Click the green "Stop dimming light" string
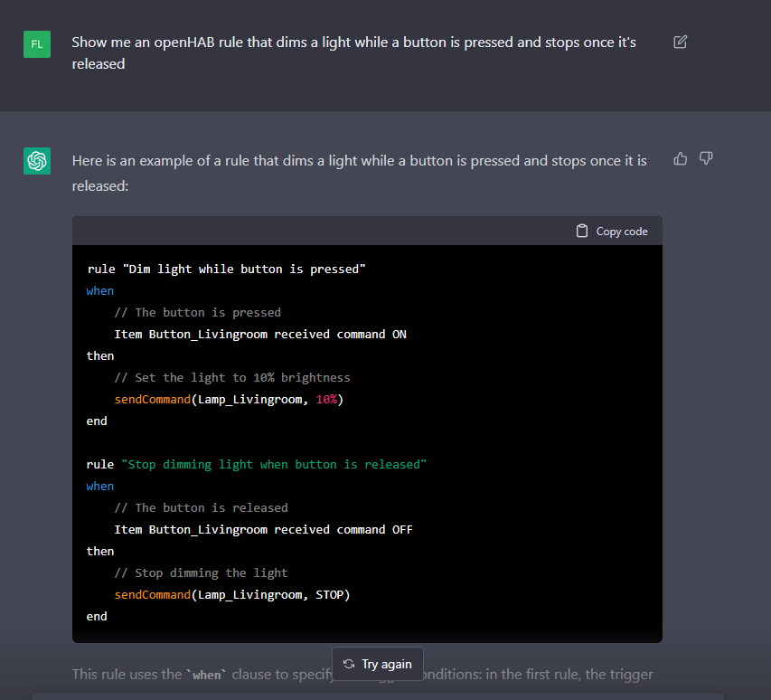Screen dimensions: 771x700 click(x=274, y=464)
